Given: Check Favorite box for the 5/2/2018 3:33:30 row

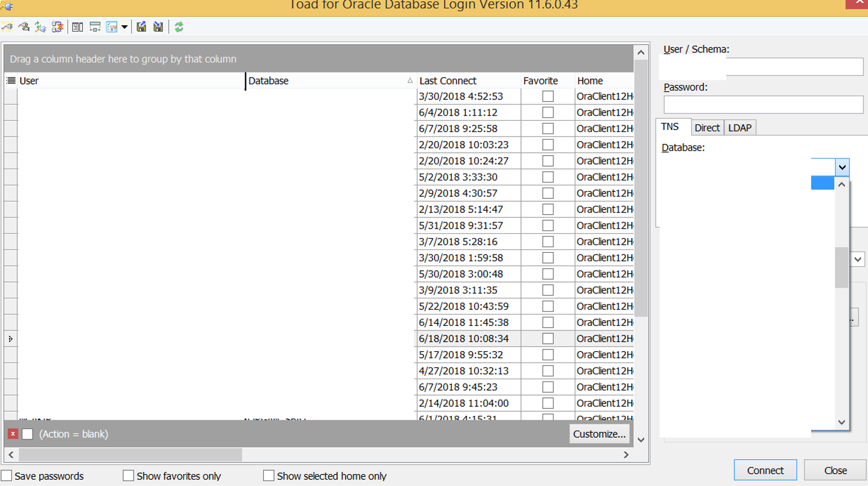Looking at the screenshot, I should tap(548, 177).
